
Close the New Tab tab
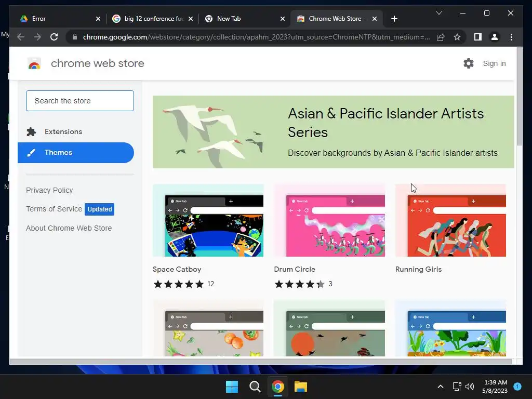click(282, 19)
